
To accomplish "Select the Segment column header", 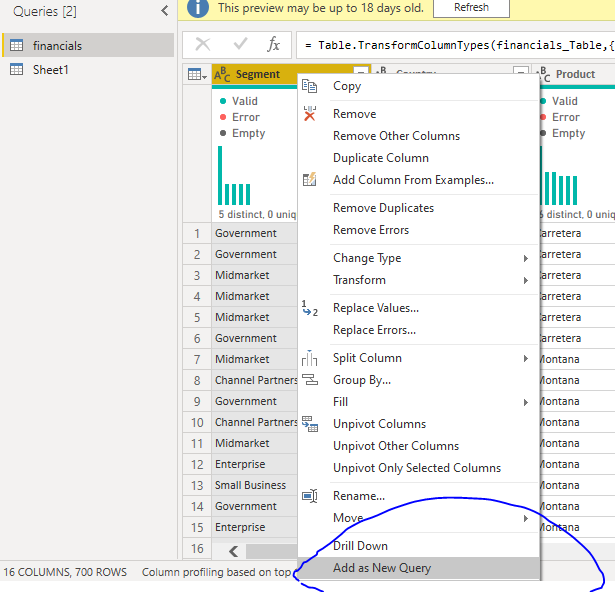I will tap(257, 74).
